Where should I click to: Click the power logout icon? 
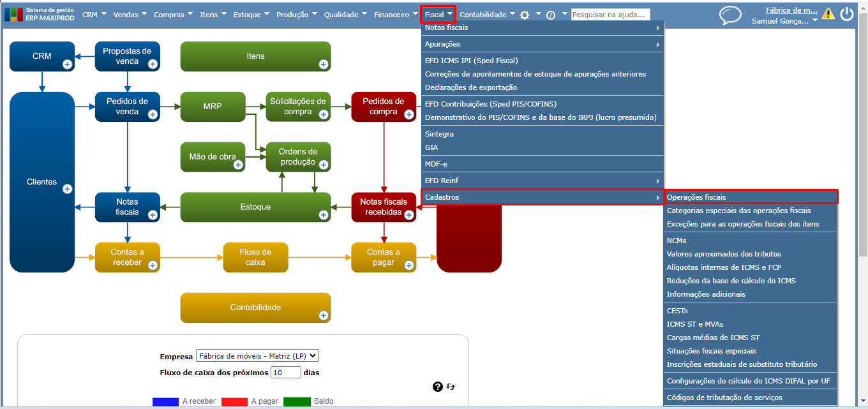click(847, 14)
